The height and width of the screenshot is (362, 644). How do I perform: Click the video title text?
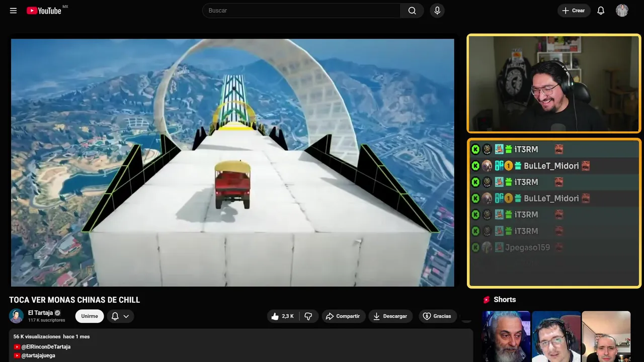[x=74, y=300]
